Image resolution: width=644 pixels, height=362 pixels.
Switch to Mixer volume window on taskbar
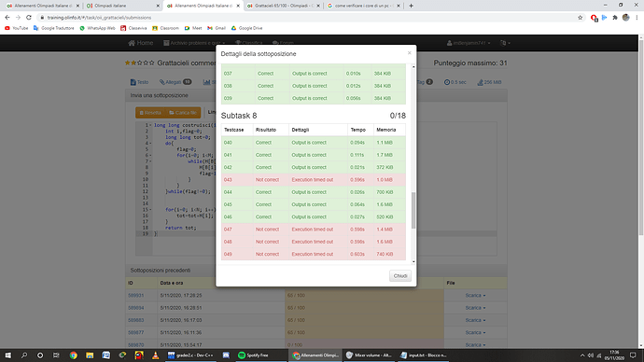[369, 355]
